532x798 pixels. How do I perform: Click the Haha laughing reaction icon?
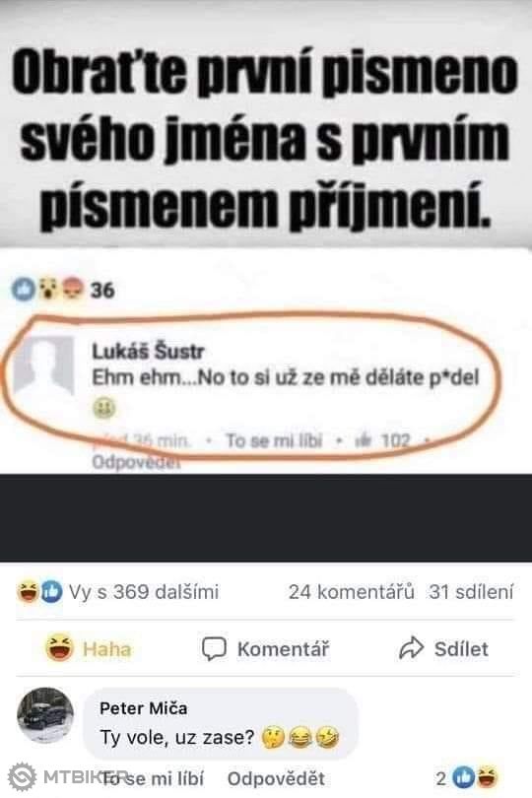[x=59, y=648]
